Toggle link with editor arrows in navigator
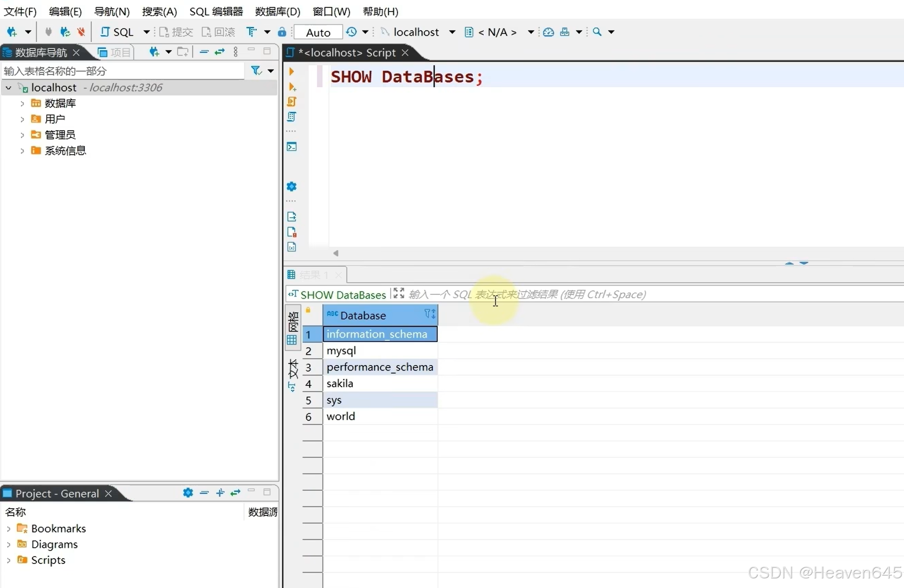 pyautogui.click(x=220, y=52)
